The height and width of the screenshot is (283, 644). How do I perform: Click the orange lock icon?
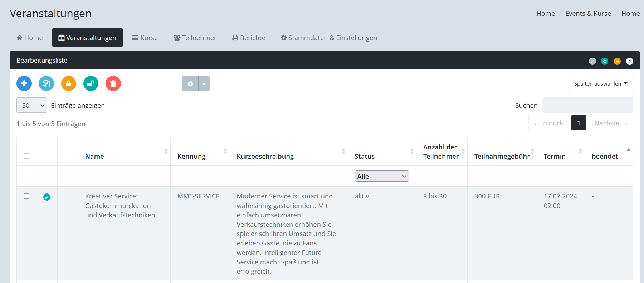(69, 83)
